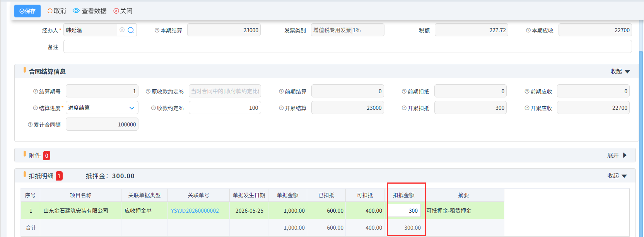The image size is (644, 237).
Task: Click the help icon beside 原收款约定%
Action: pyautogui.click(x=148, y=91)
